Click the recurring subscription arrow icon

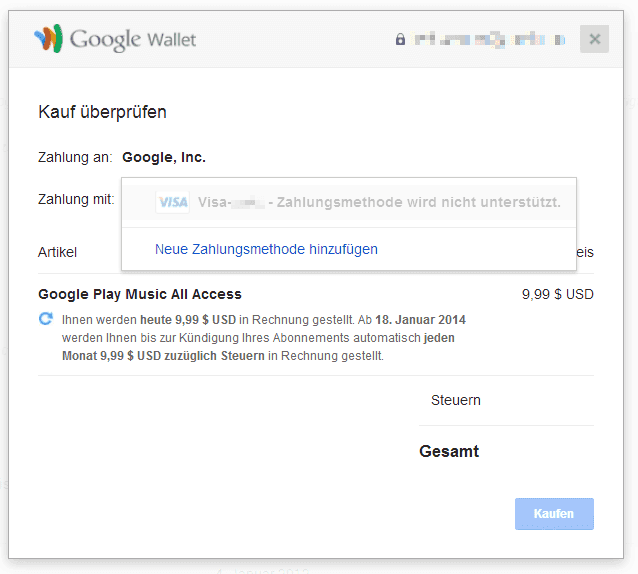pyautogui.click(x=46, y=319)
